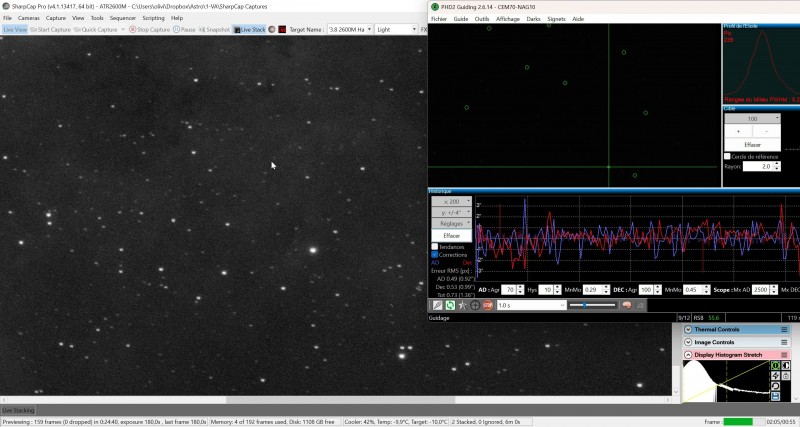
Task: Open the y: +/-4" graph dropdown
Action: [x=452, y=212]
